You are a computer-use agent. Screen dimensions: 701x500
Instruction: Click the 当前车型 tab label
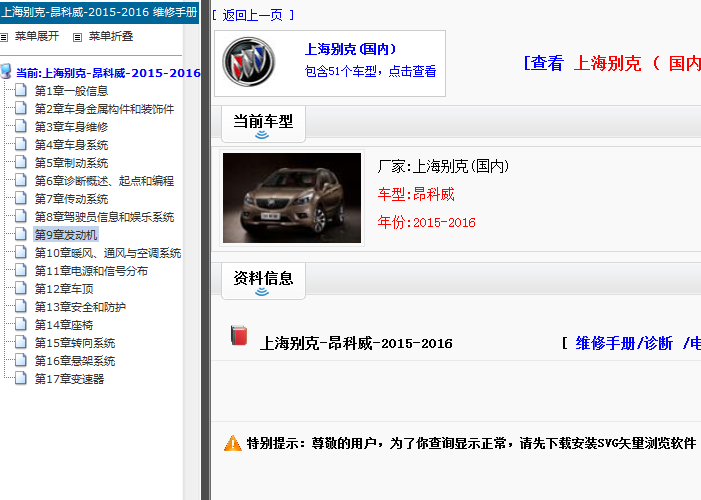263,121
